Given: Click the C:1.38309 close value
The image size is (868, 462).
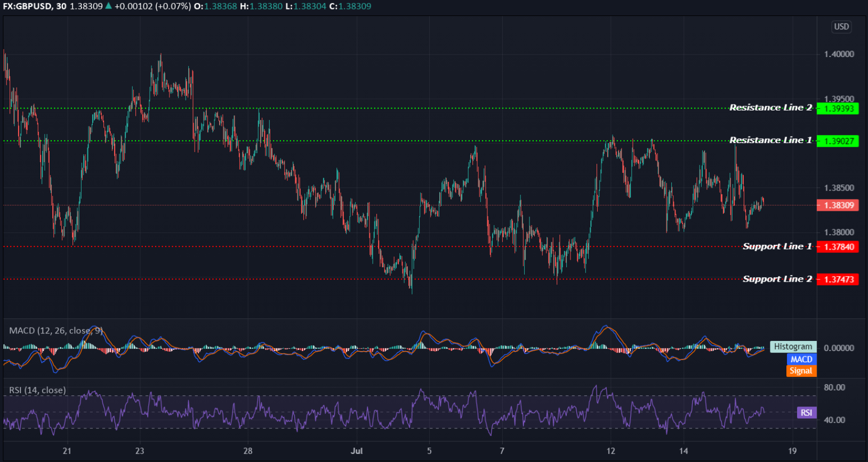Looking at the screenshot, I should coord(350,6).
